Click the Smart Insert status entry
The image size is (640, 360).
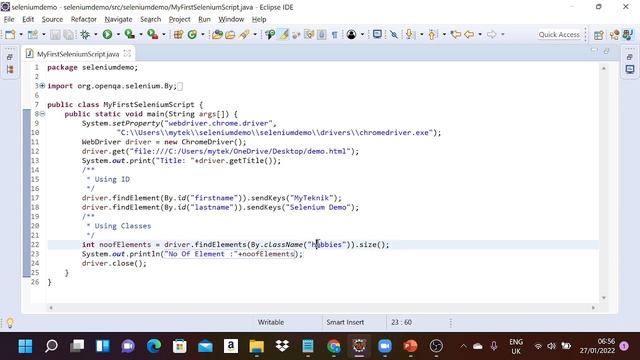345,322
